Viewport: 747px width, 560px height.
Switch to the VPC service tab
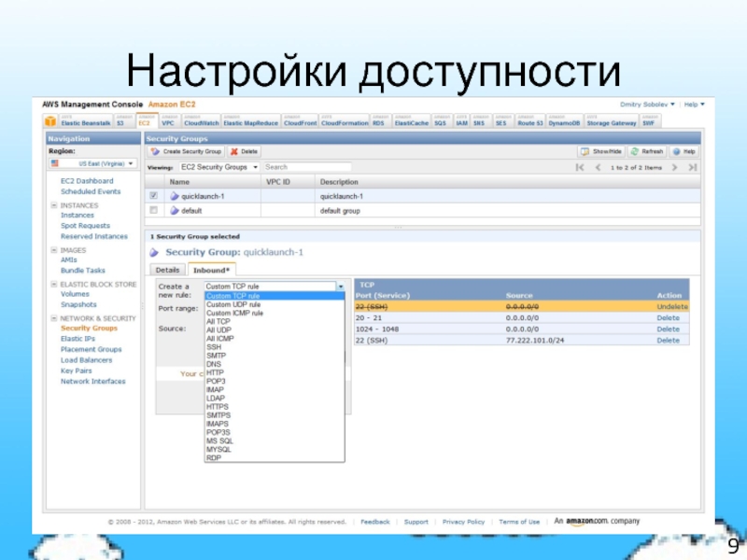click(x=169, y=121)
